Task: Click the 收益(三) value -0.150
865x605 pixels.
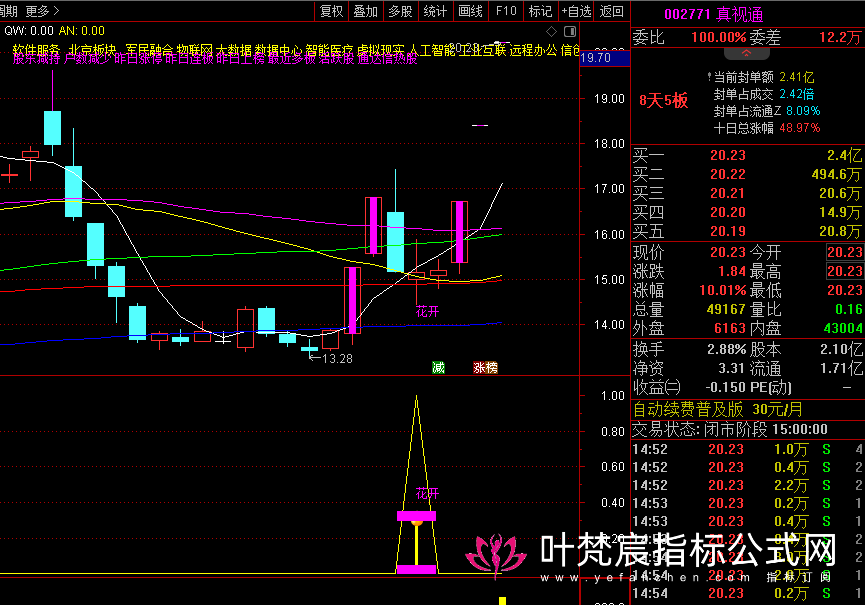Action: pos(725,388)
